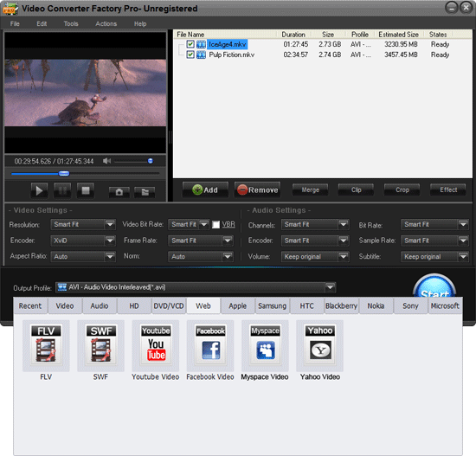Open the Tools menu
Image resolution: width=476 pixels, height=456 pixels.
(71, 23)
